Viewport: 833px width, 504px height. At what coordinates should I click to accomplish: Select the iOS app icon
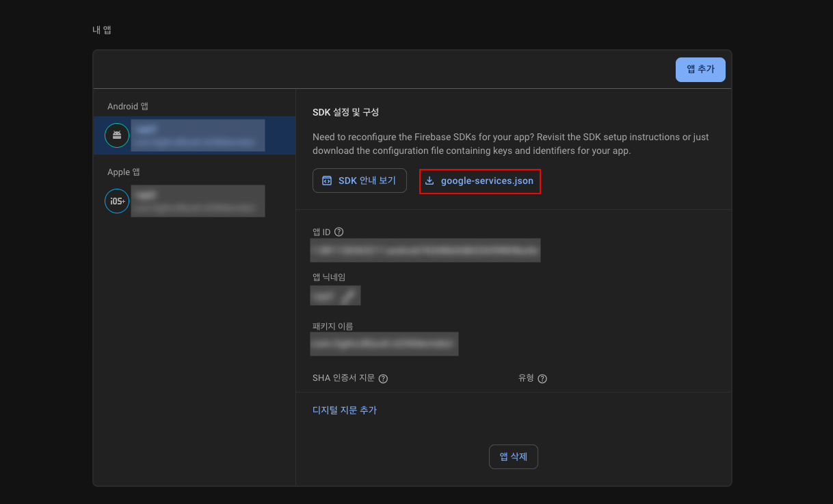click(116, 201)
